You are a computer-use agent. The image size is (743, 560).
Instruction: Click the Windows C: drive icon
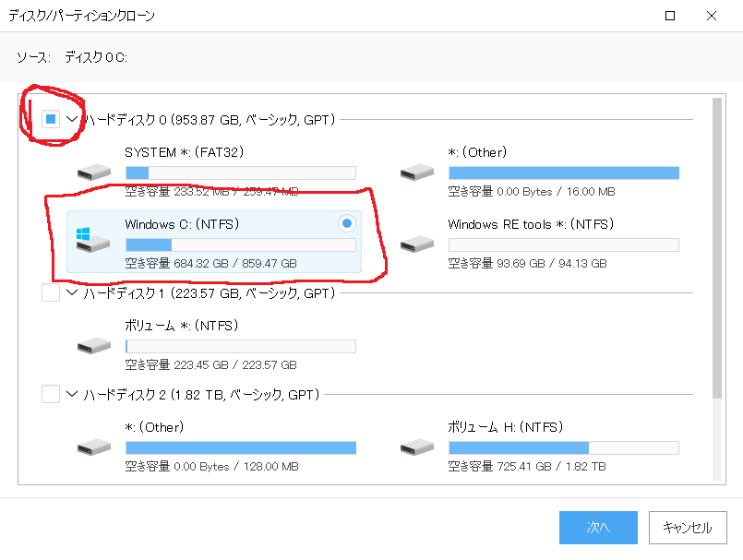(93, 240)
